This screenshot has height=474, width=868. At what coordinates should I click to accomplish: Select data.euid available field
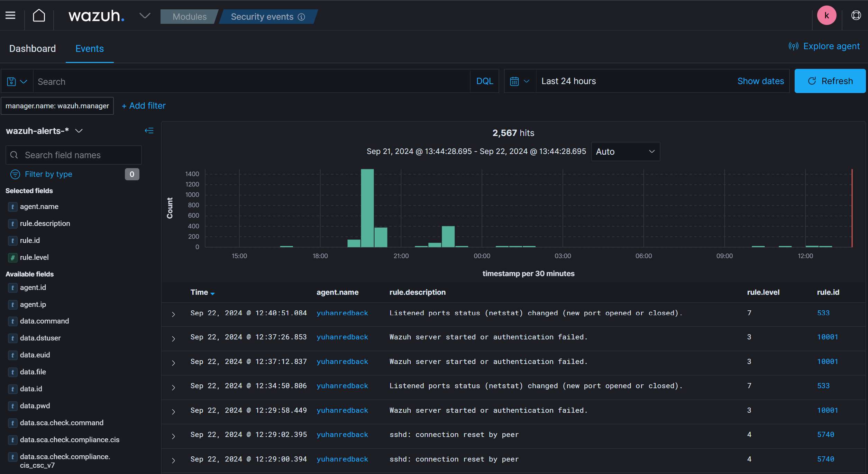(35, 355)
